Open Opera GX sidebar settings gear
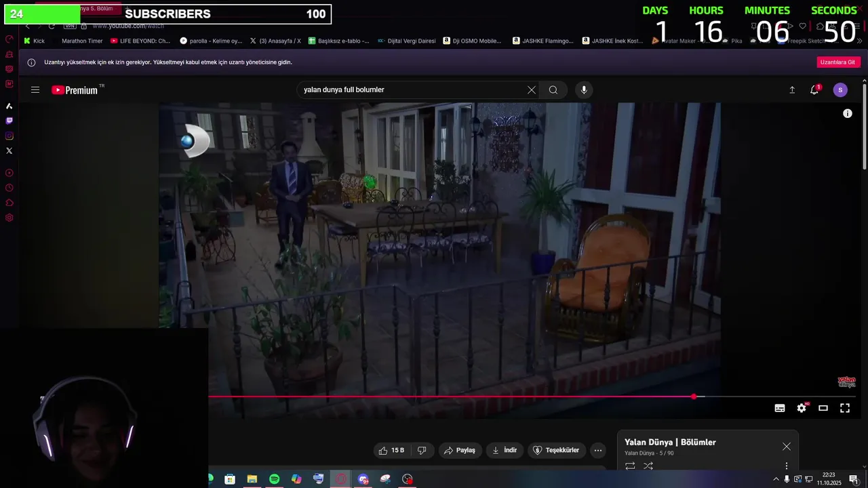 tap(9, 218)
